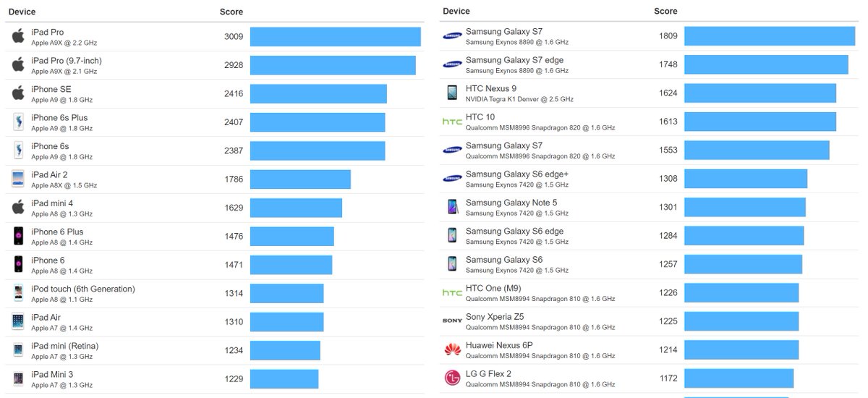The width and height of the screenshot is (868, 398).
Task: Click the Sony logo beside Xperia Z5
Action: (452, 321)
